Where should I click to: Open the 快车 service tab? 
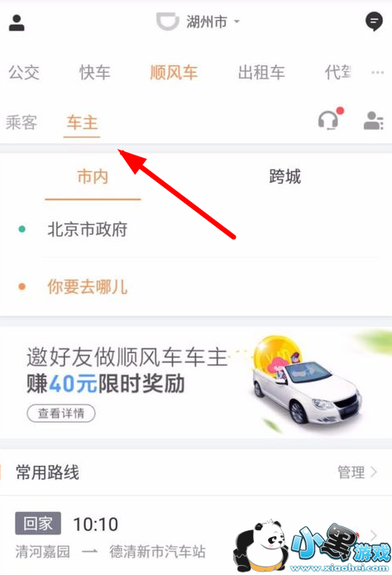click(x=95, y=72)
